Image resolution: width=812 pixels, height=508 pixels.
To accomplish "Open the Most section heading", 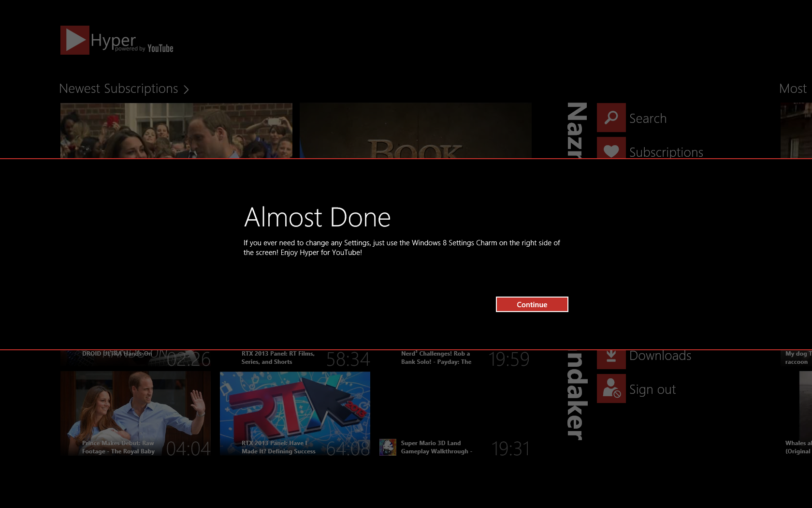I will [x=793, y=89].
